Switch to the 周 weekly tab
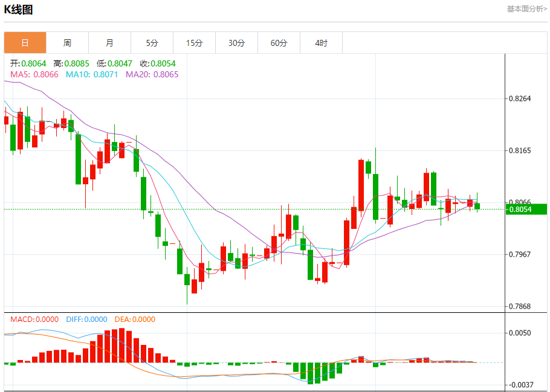The image size is (550, 392). coord(67,43)
